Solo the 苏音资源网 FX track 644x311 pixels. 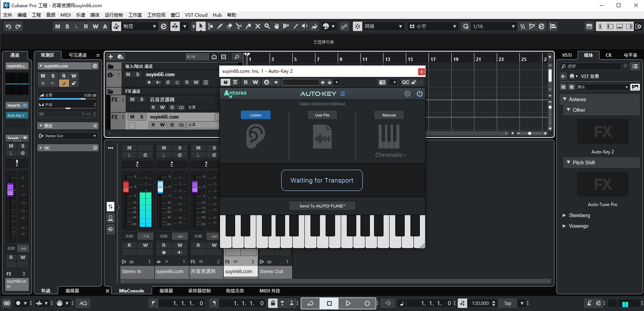pyautogui.click(x=142, y=100)
